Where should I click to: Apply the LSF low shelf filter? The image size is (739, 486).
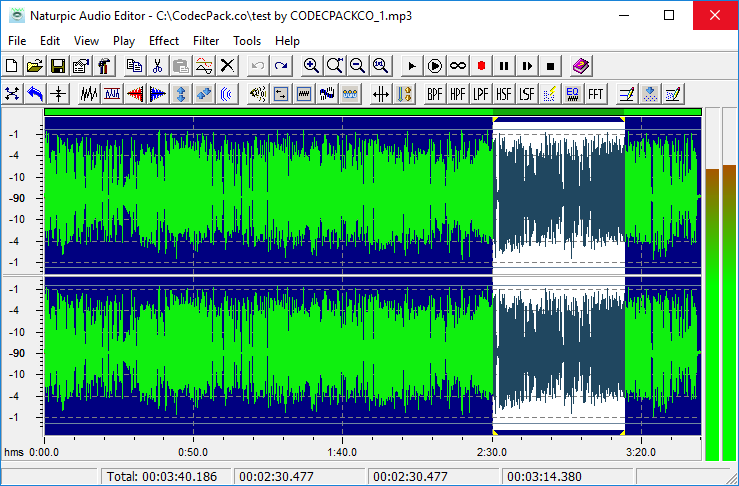coord(527,94)
